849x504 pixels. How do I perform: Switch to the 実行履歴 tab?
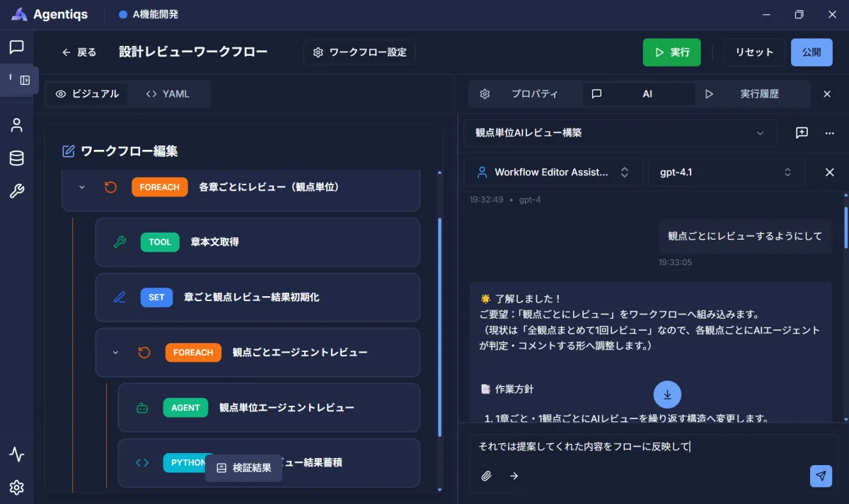click(749, 94)
